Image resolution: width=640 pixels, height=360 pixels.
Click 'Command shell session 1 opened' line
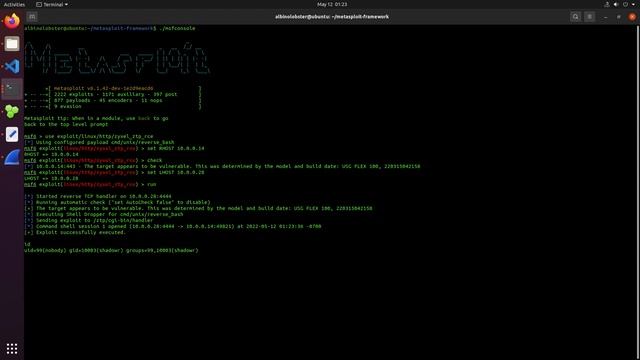point(173,227)
